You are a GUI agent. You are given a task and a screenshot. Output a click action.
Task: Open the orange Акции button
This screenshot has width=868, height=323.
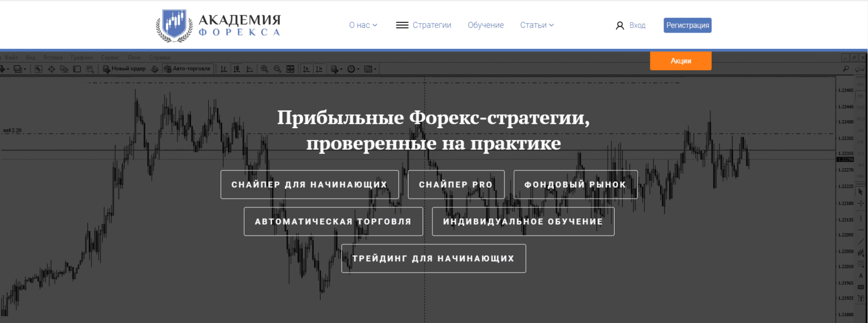681,61
